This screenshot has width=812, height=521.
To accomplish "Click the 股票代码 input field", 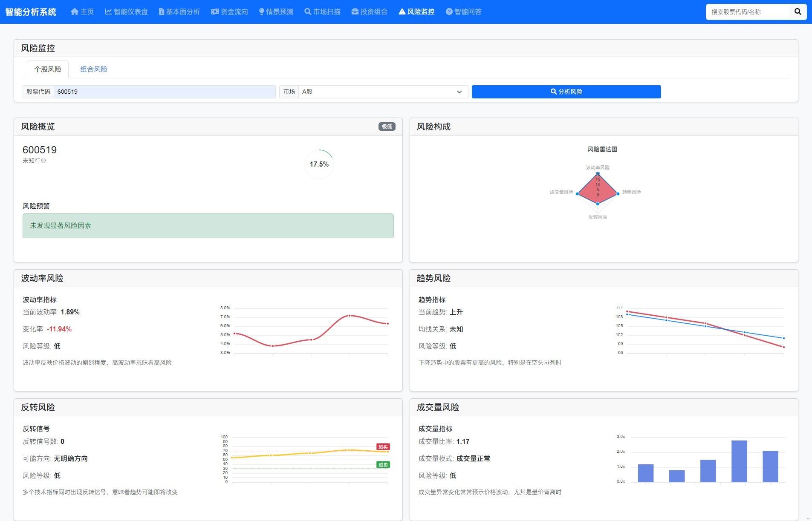I will (164, 92).
